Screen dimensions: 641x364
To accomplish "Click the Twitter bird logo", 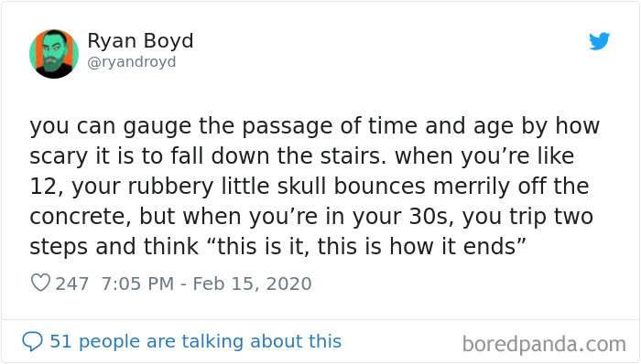I will [599, 41].
